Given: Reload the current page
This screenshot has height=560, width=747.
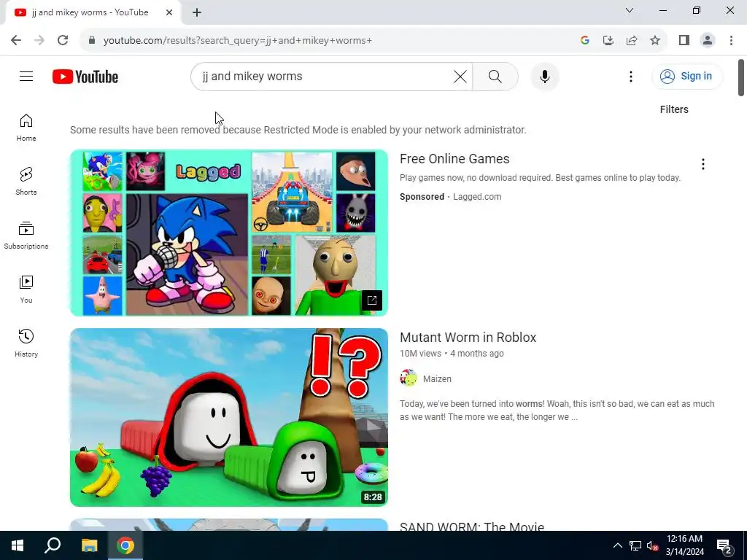Looking at the screenshot, I should [63, 40].
